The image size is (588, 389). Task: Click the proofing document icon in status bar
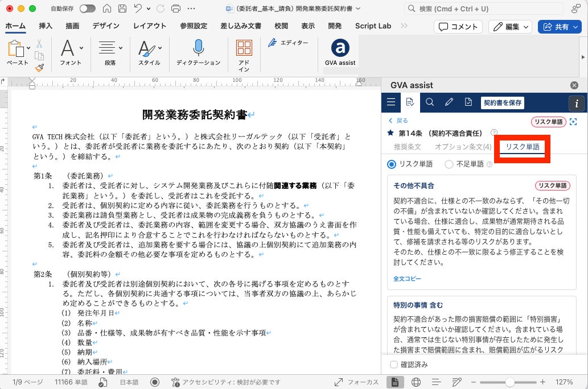coord(103,382)
